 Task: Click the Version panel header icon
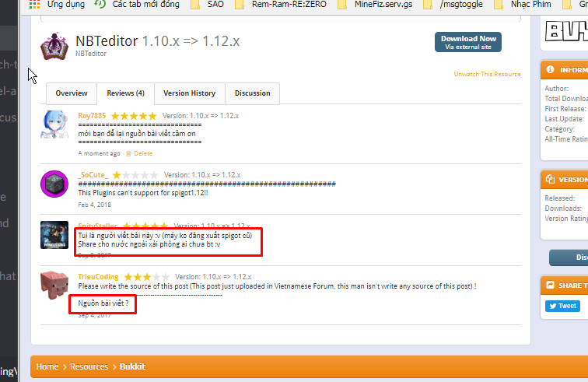(x=550, y=180)
